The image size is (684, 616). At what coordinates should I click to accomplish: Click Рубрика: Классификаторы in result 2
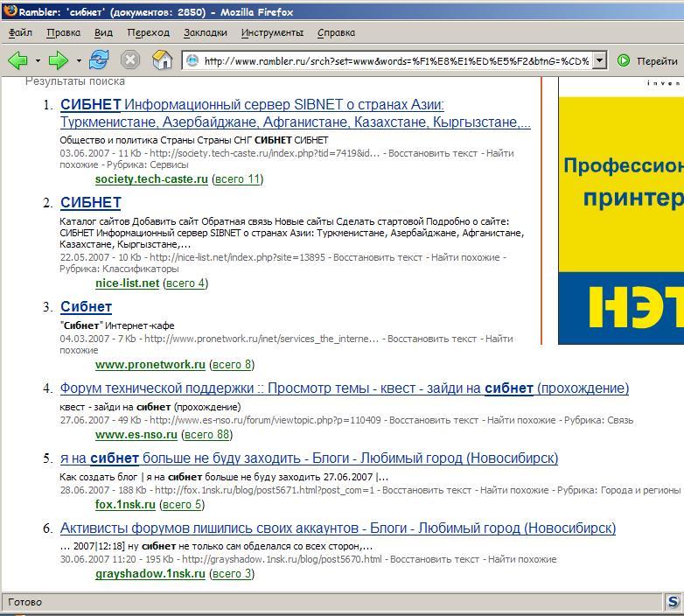point(119,269)
